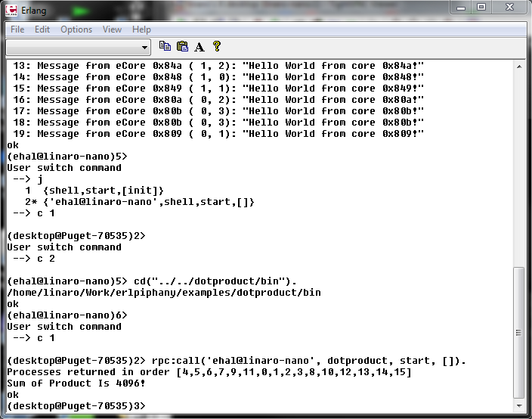The width and height of the screenshot is (532, 419).
Task: Open the Options menu
Action: [x=76, y=29]
